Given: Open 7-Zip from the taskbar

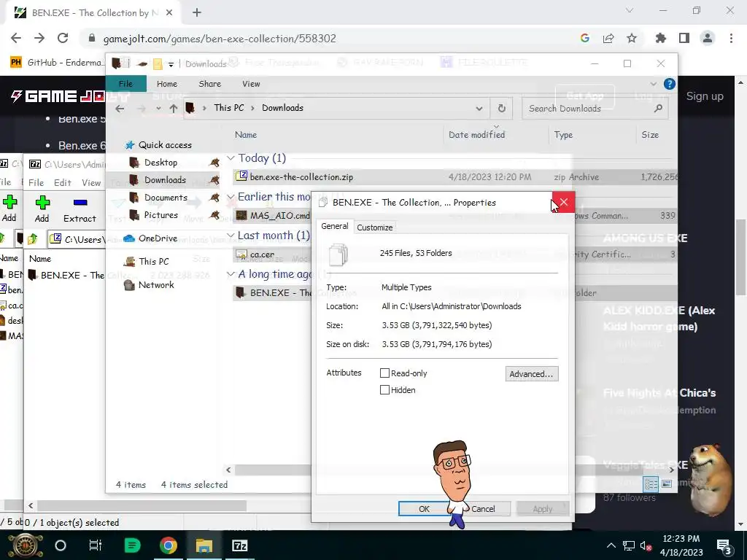Looking at the screenshot, I should click(x=239, y=545).
